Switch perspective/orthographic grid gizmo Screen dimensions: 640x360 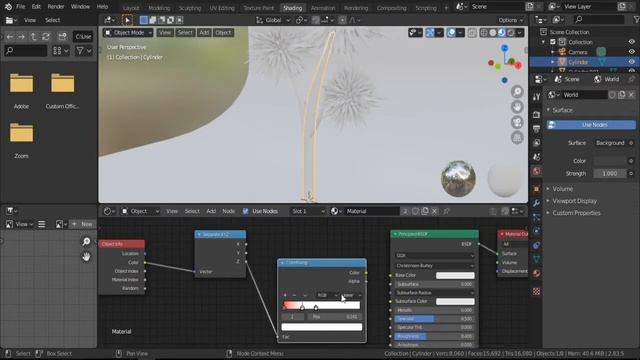(x=517, y=138)
